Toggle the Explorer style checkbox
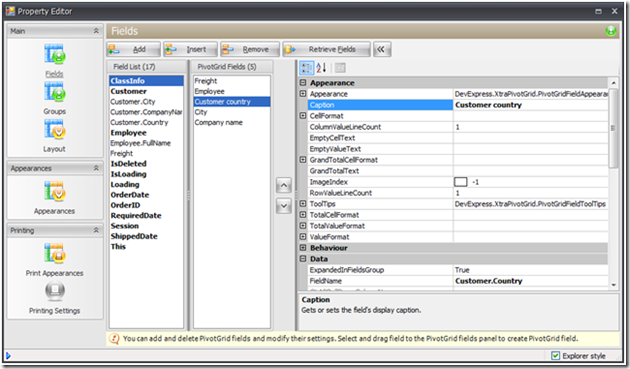630x369 pixels. point(555,355)
